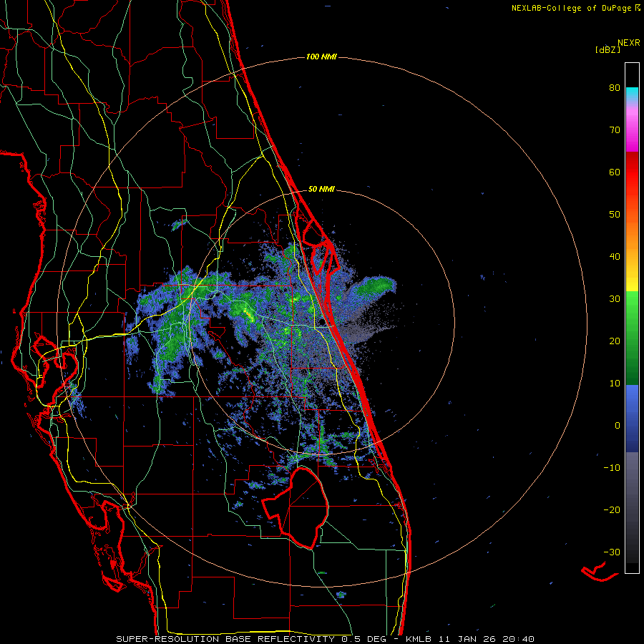The height and width of the screenshot is (644, 644).
Task: Click the 20 dBZ scale value
Action: coord(615,341)
